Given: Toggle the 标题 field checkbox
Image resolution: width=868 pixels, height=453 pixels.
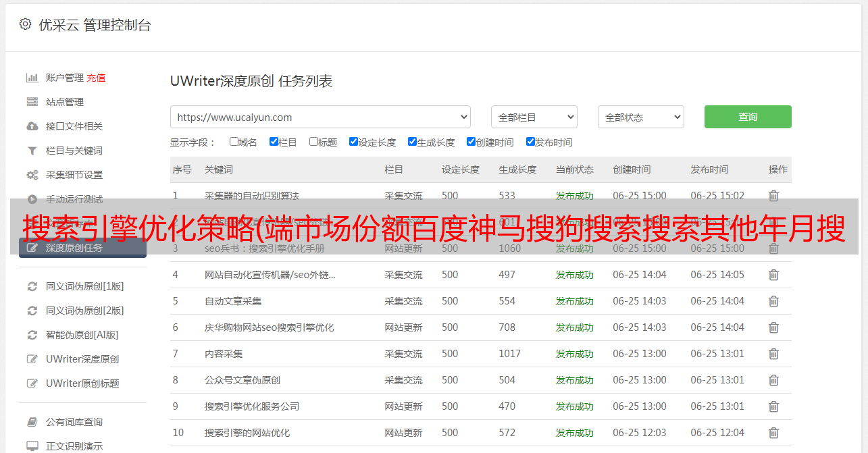Looking at the screenshot, I should (x=313, y=142).
